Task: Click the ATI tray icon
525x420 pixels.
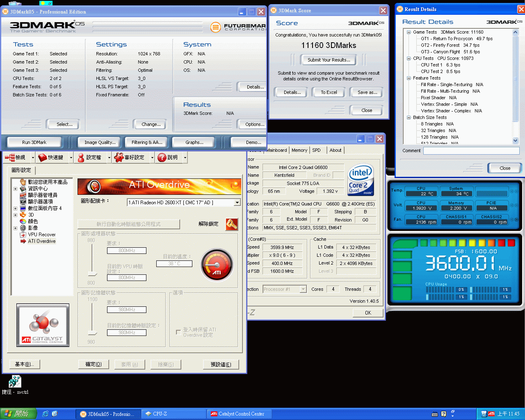Action: tap(491, 414)
